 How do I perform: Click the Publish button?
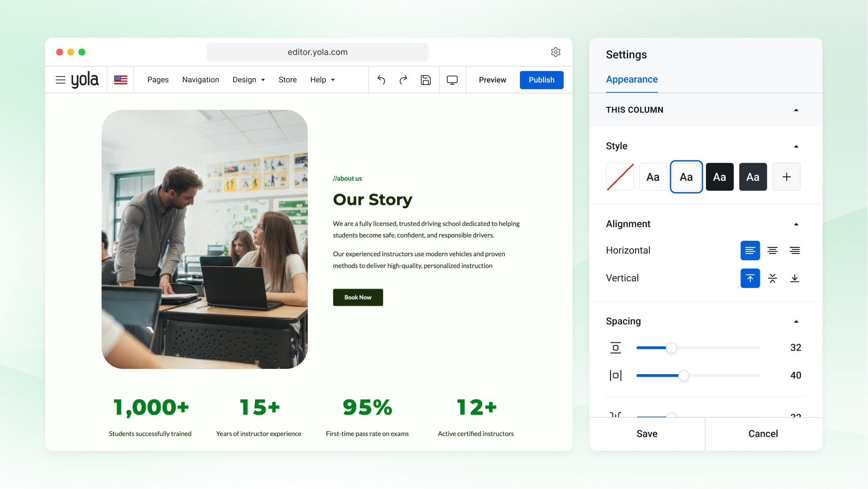click(542, 80)
